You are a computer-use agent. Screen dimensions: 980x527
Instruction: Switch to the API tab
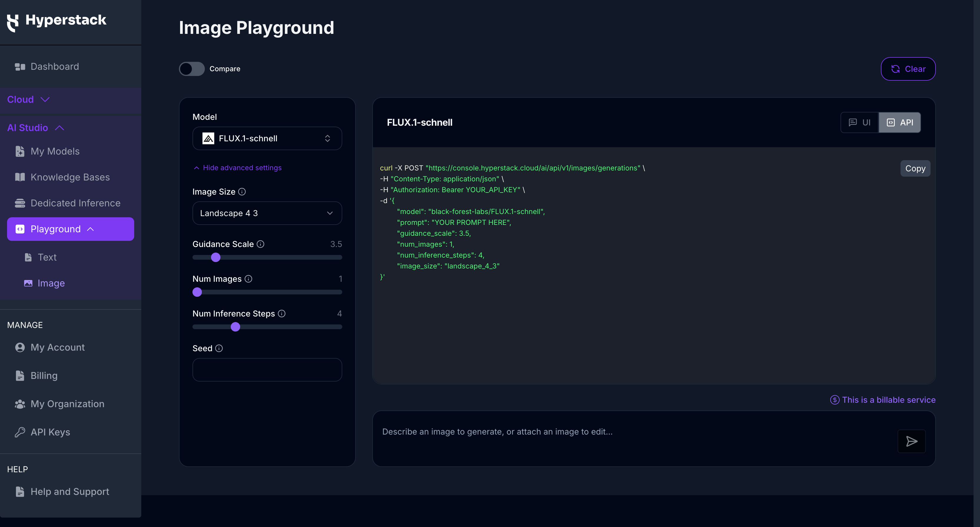[x=899, y=122]
